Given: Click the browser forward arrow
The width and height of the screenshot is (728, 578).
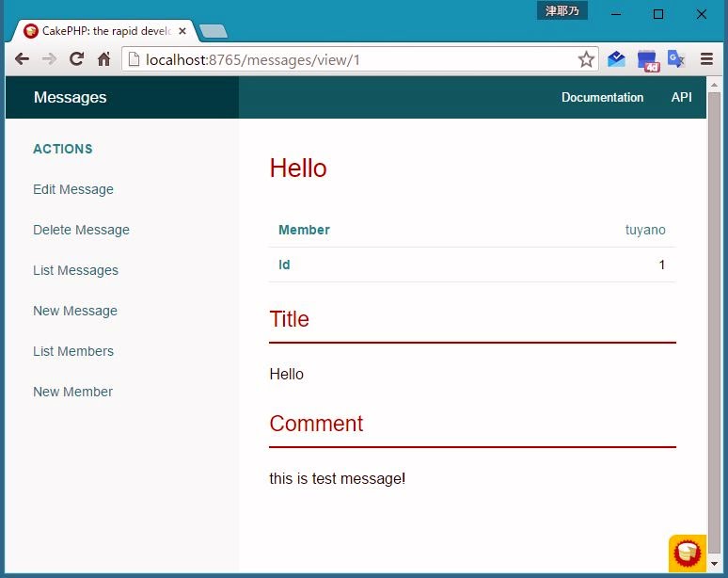Looking at the screenshot, I should pyautogui.click(x=49, y=59).
